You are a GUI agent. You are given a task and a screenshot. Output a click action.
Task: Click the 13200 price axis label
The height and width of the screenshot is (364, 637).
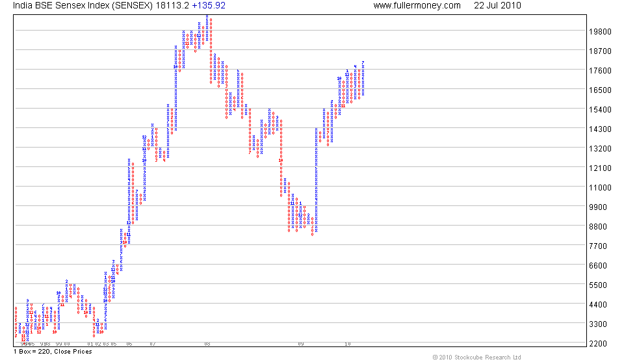[x=600, y=149]
